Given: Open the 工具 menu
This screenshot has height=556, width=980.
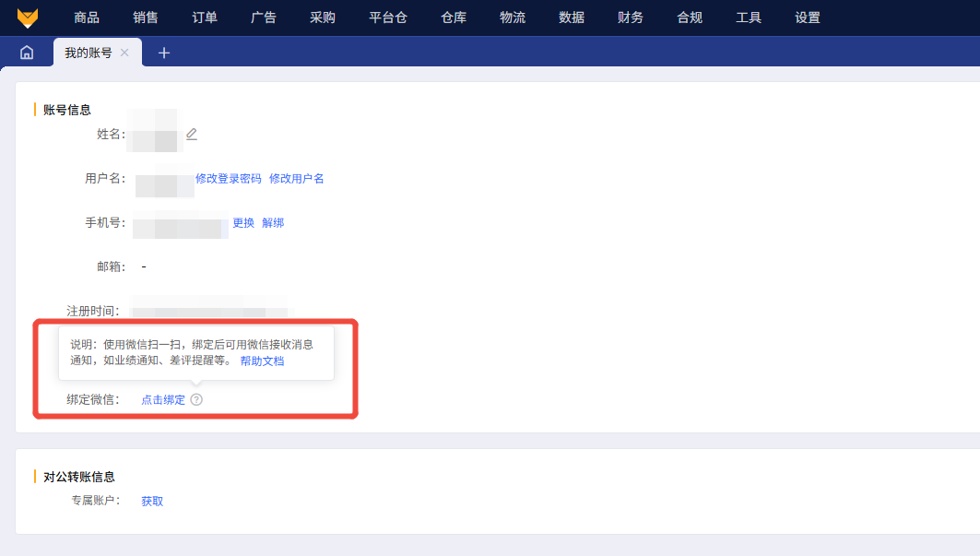Looking at the screenshot, I should [x=748, y=18].
